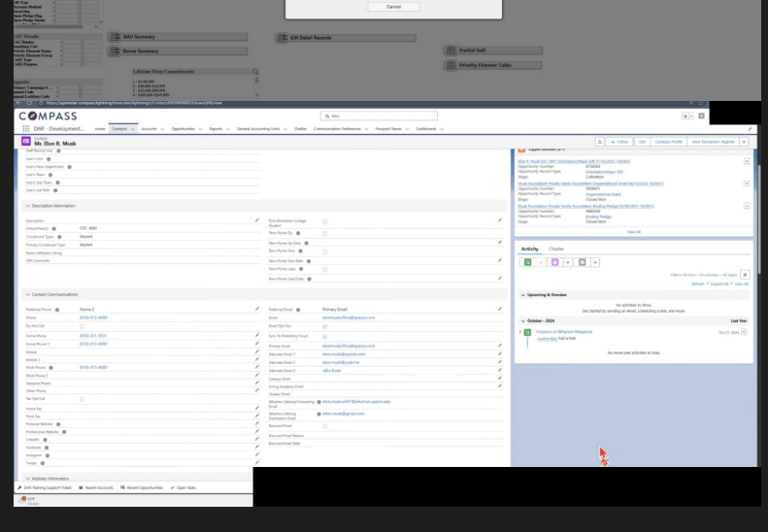Edit the Preferred Phone field pencil
Screen dimensions: 768x532
click(257, 309)
